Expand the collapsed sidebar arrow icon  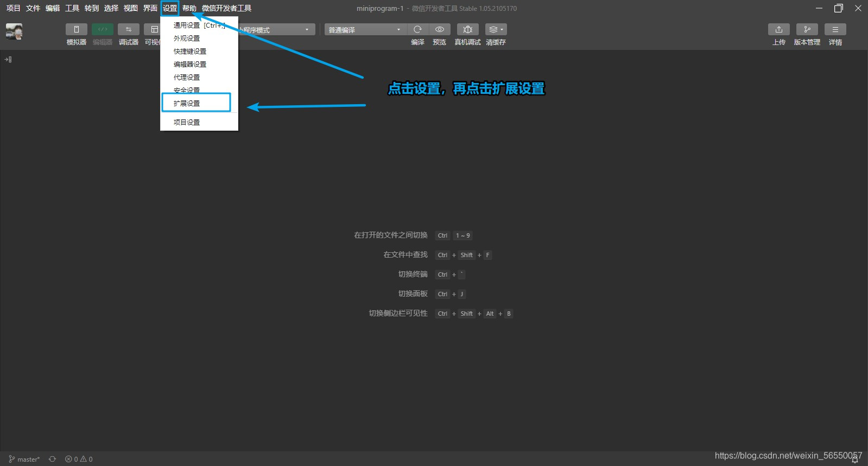[x=8, y=60]
